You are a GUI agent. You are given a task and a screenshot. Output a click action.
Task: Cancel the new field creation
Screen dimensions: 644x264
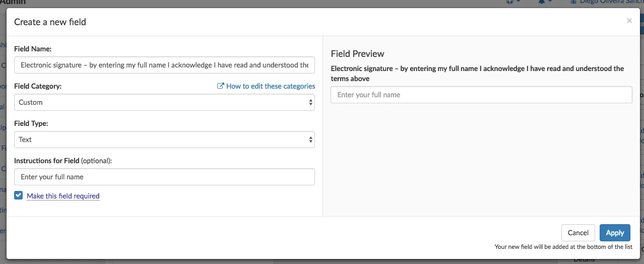coord(578,233)
